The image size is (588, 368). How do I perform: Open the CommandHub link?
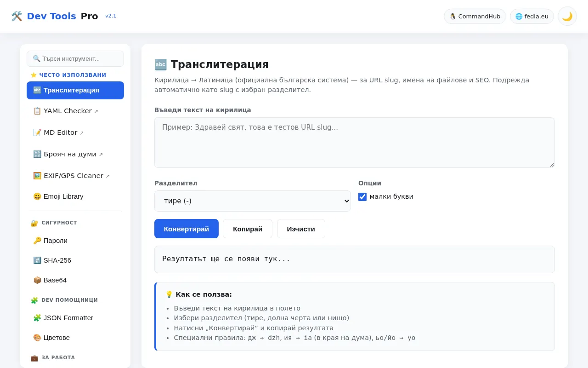[x=475, y=16]
